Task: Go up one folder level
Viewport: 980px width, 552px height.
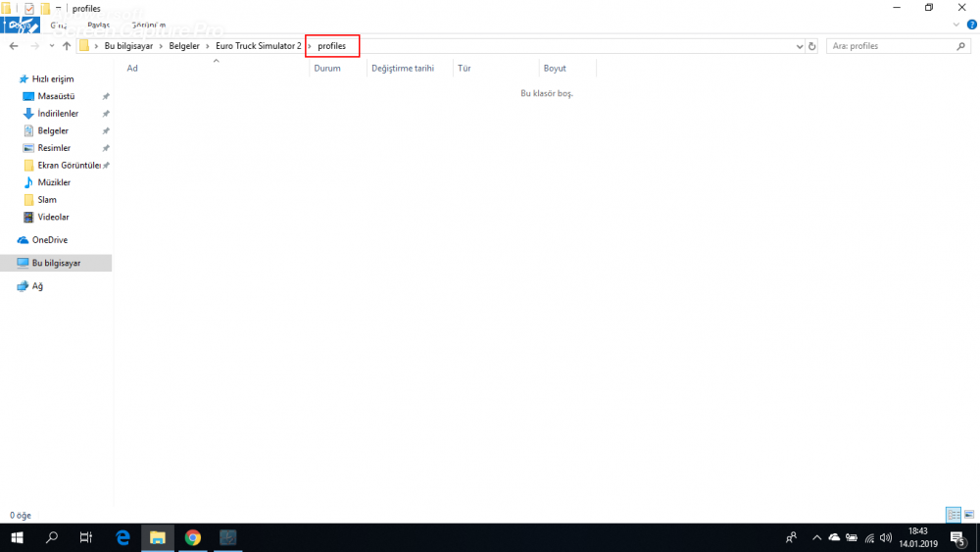Action: tap(67, 46)
